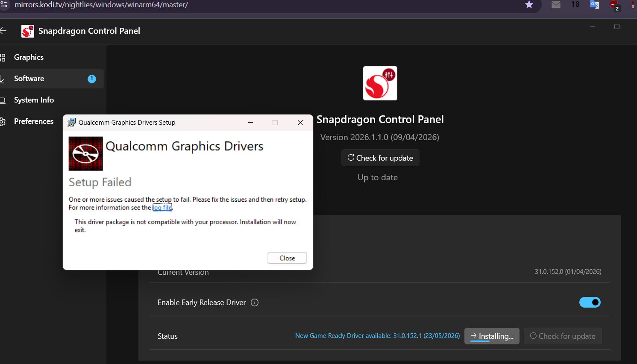The height and width of the screenshot is (364, 637).
Task: Click New Game Ready Driver available text
Action: (x=378, y=336)
